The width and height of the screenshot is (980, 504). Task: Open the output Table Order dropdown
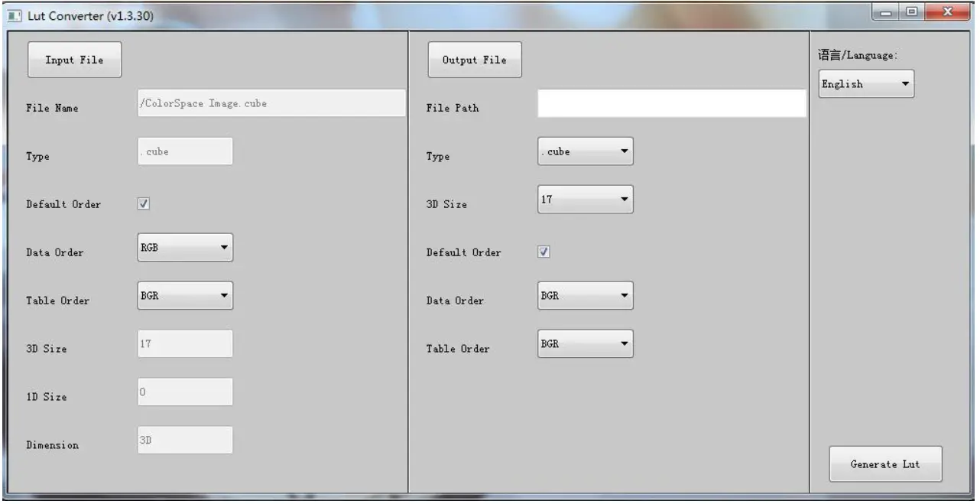(586, 344)
